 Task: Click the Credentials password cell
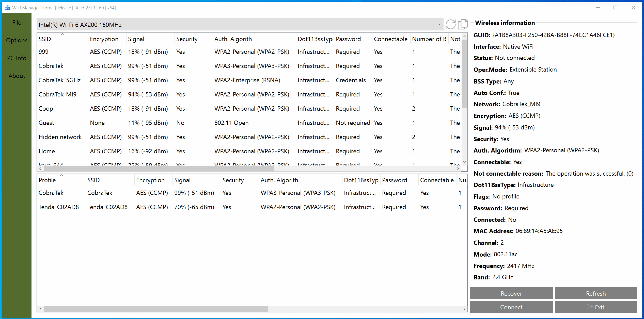pyautogui.click(x=351, y=80)
